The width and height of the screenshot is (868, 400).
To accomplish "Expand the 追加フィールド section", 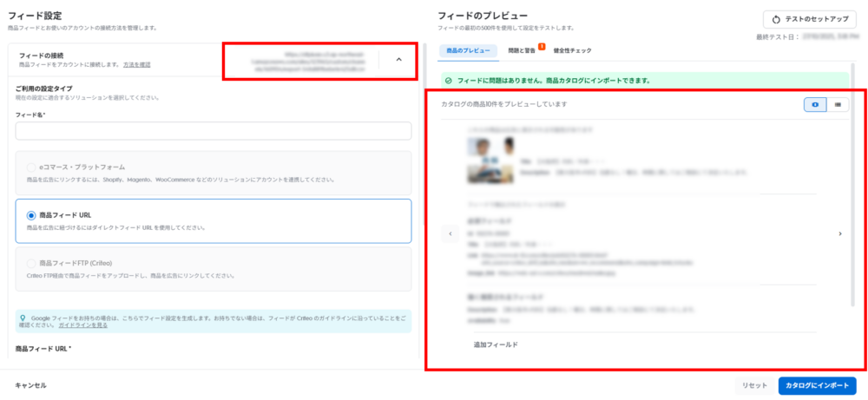I will point(496,344).
